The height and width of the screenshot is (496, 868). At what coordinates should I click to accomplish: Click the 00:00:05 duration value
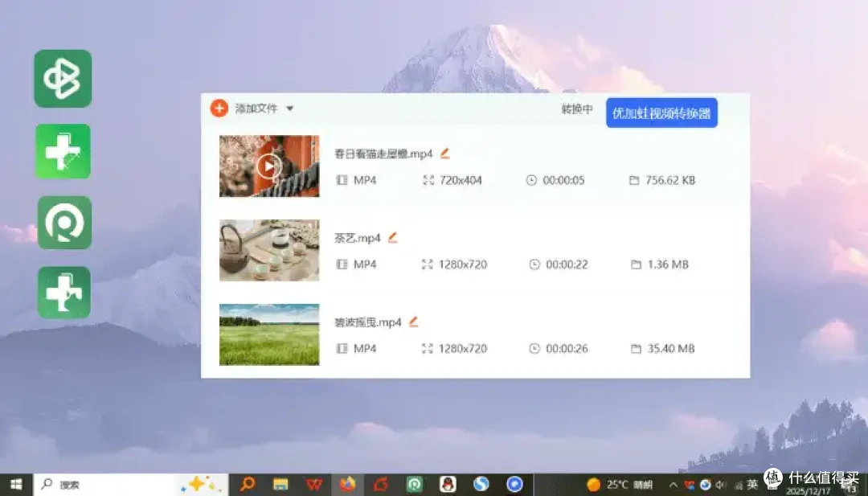click(563, 180)
